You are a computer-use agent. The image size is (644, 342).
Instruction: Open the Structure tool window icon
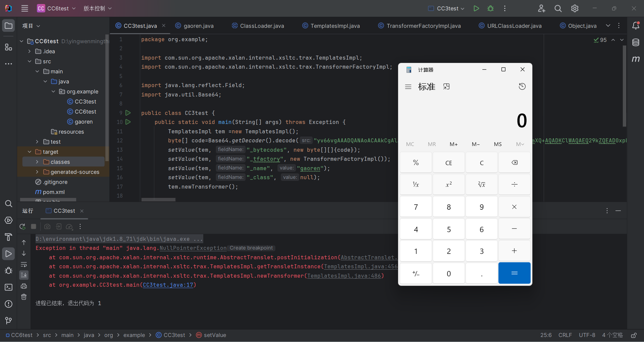(8, 47)
